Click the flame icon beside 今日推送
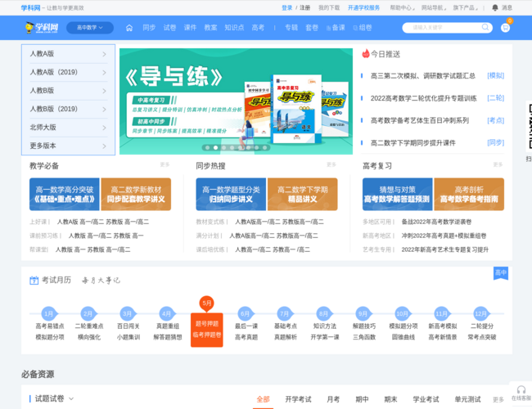This screenshot has width=532, height=409. coord(365,54)
